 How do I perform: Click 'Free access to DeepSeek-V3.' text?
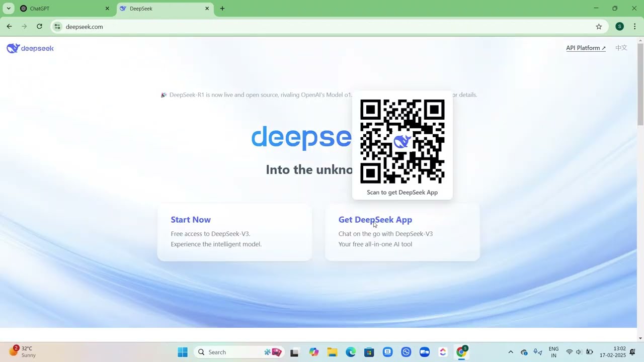tap(210, 234)
